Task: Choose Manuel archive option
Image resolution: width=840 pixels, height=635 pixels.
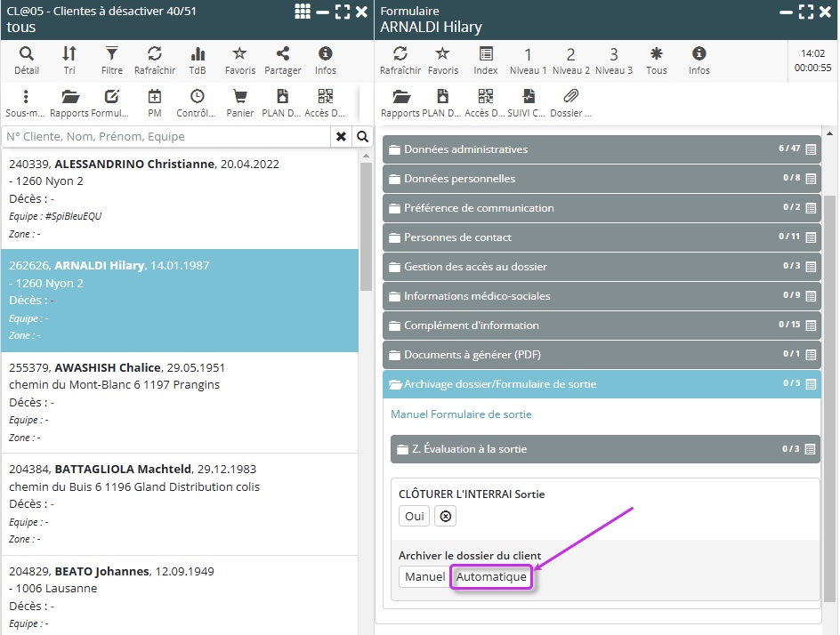Action: point(424,577)
